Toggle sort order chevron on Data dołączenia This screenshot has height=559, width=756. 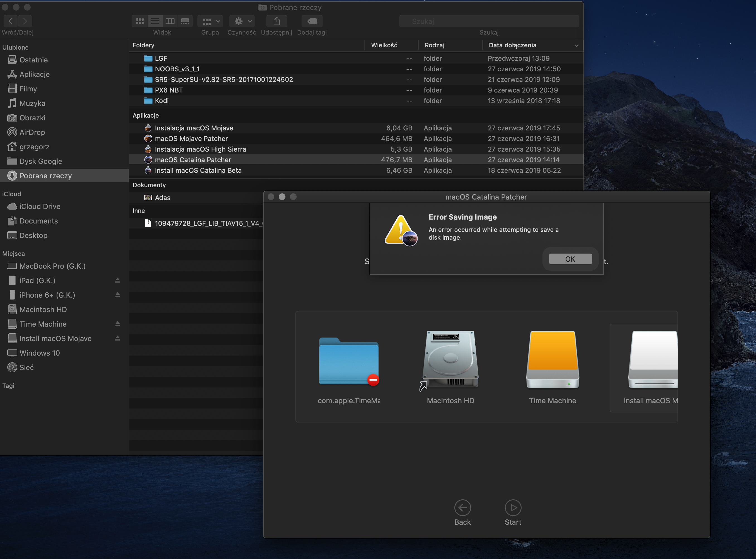pos(576,45)
